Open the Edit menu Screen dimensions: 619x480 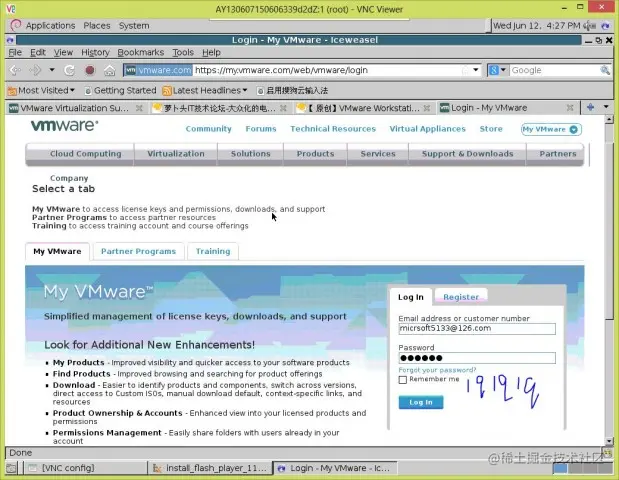tap(38, 52)
